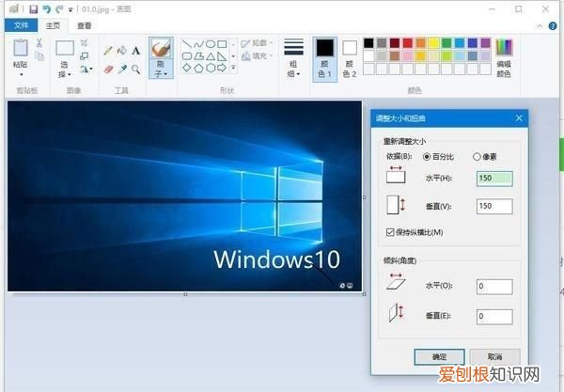Switch to the 主页 Home tab

click(x=53, y=25)
